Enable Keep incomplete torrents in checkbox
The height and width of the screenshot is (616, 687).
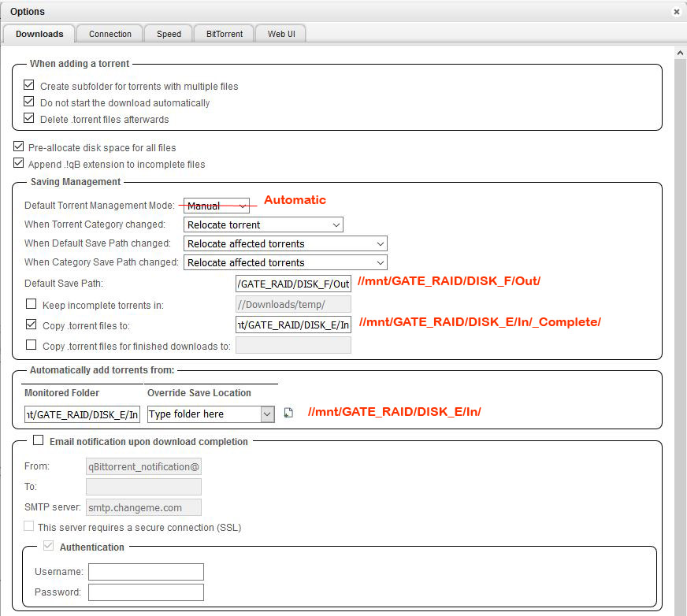31,303
